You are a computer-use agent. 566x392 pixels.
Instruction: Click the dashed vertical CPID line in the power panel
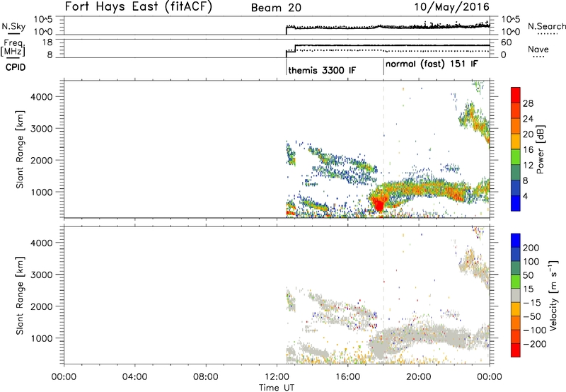click(x=383, y=148)
